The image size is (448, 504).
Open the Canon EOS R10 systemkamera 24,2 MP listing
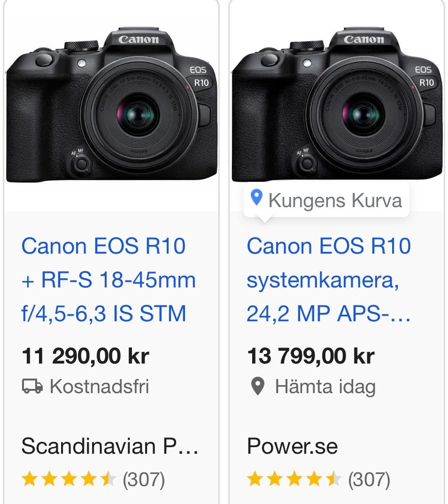[329, 279]
